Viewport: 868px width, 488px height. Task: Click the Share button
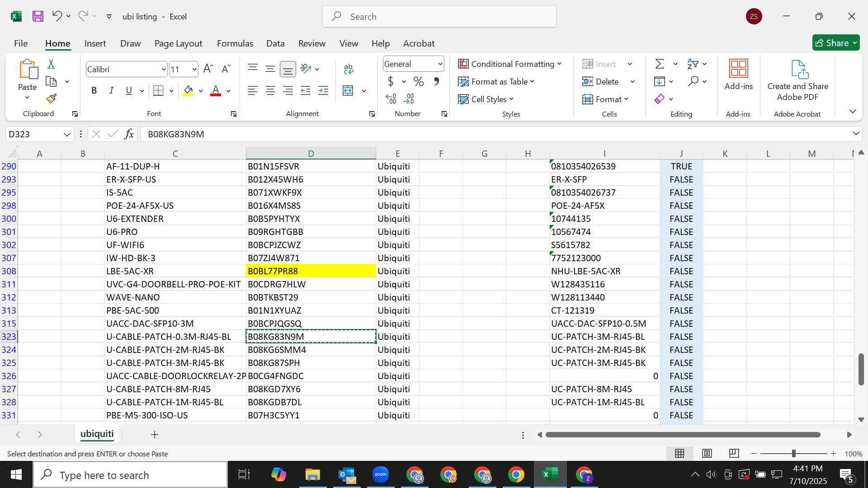tap(836, 43)
